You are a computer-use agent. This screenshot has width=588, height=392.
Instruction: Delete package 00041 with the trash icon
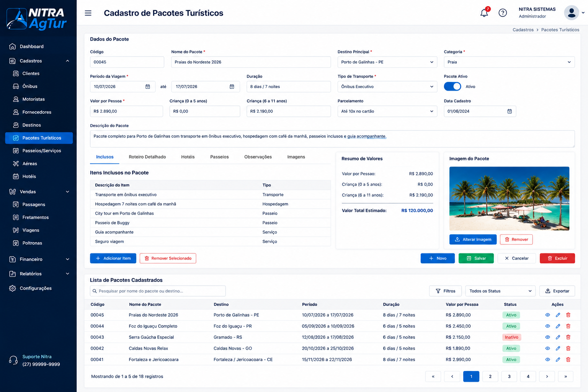click(x=568, y=359)
